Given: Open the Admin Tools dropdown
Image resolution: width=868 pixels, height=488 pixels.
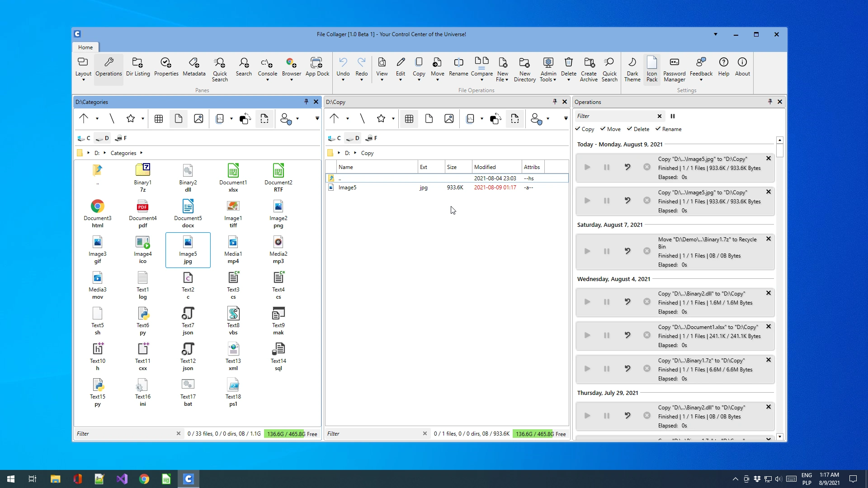Looking at the screenshot, I should 548,70.
